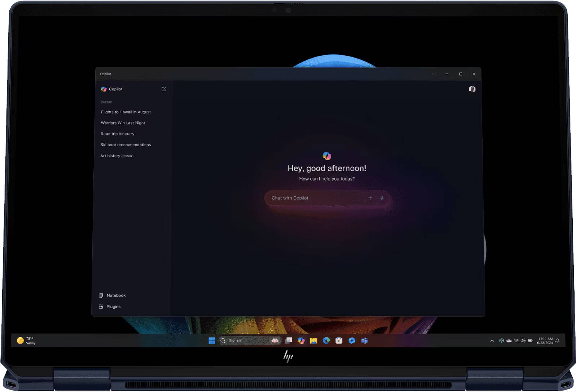The height and width of the screenshot is (392, 576).
Task: Open the three-dot menu in the title bar
Action: [434, 74]
